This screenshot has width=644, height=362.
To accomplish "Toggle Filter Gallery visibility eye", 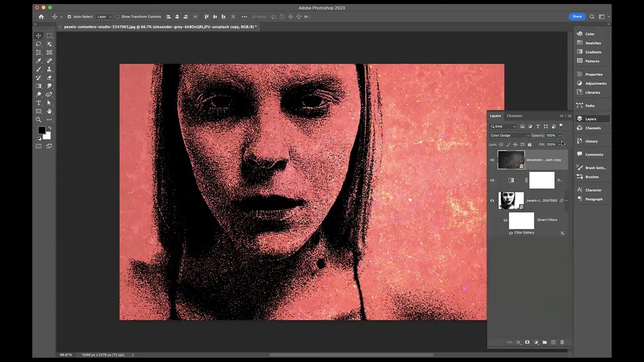I will (x=511, y=233).
